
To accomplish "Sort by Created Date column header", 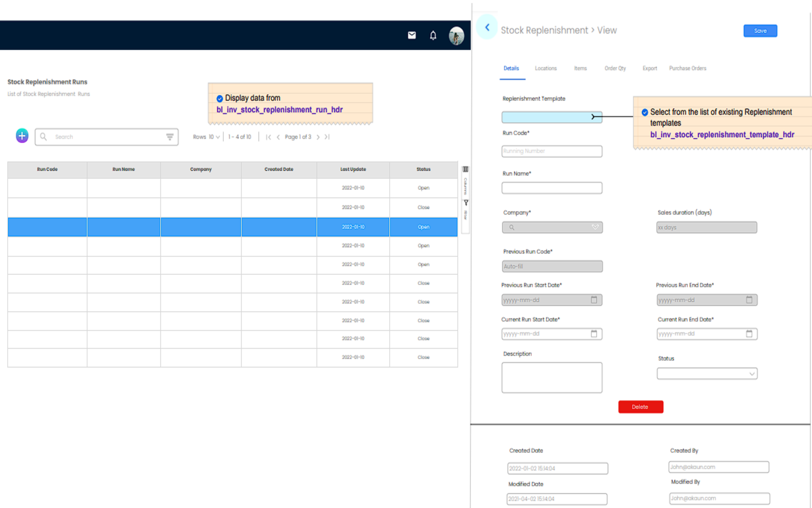I will pyautogui.click(x=279, y=169).
